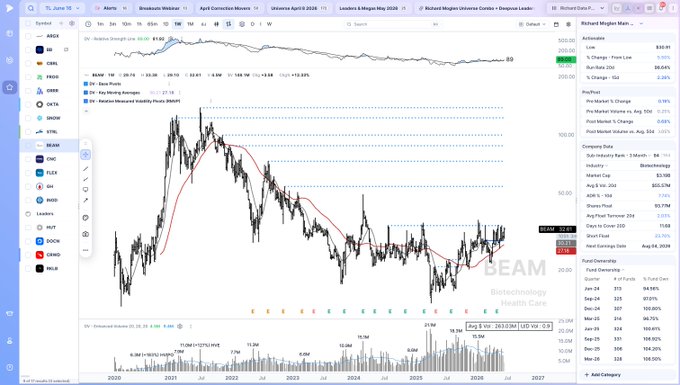
Task: Click the user profile icon in left sidebar
Action: click(x=10, y=341)
